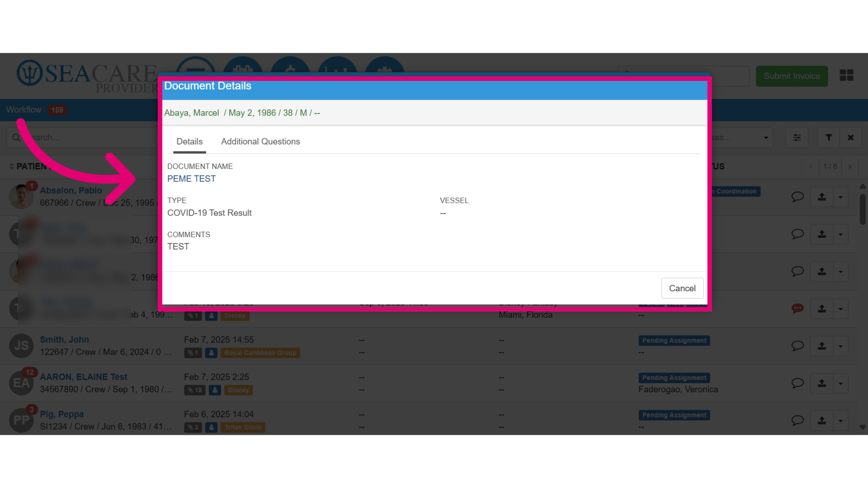
Task: Click upload icon in AARON, ELAINE row
Action: point(822,384)
